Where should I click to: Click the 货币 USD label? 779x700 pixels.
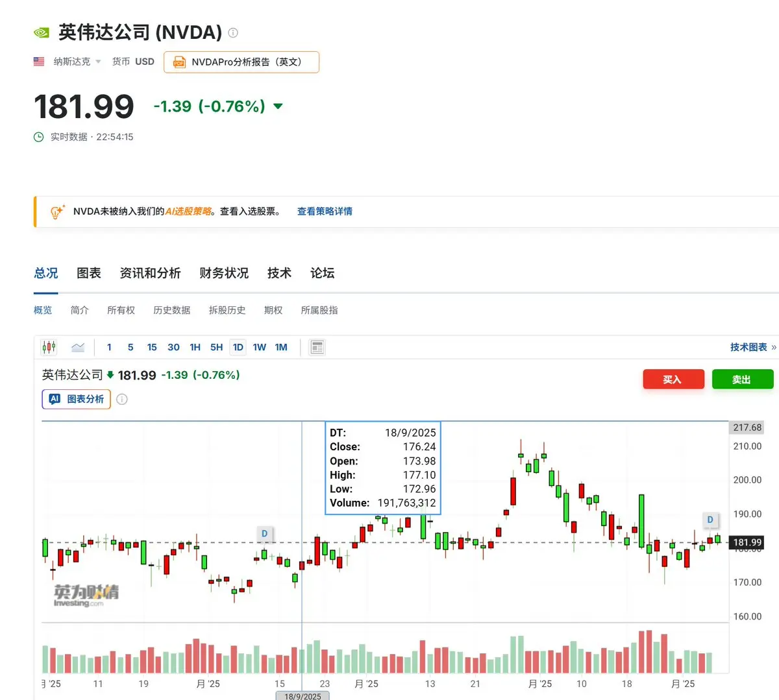point(133,62)
